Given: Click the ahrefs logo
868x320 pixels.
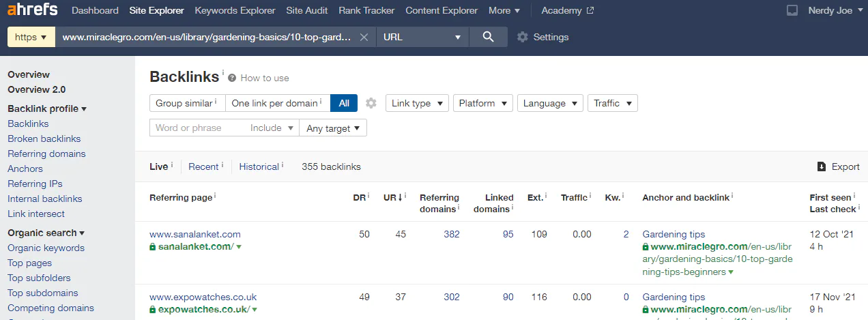Looking at the screenshot, I should click(33, 10).
